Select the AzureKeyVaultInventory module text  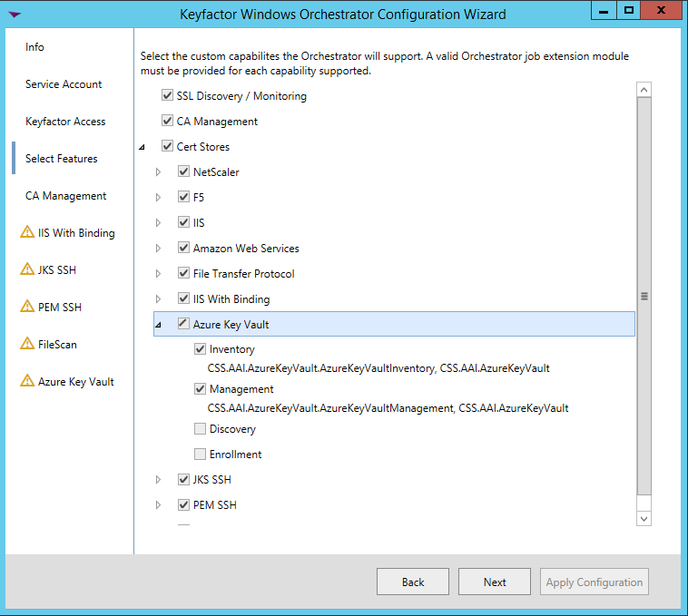[x=378, y=368]
